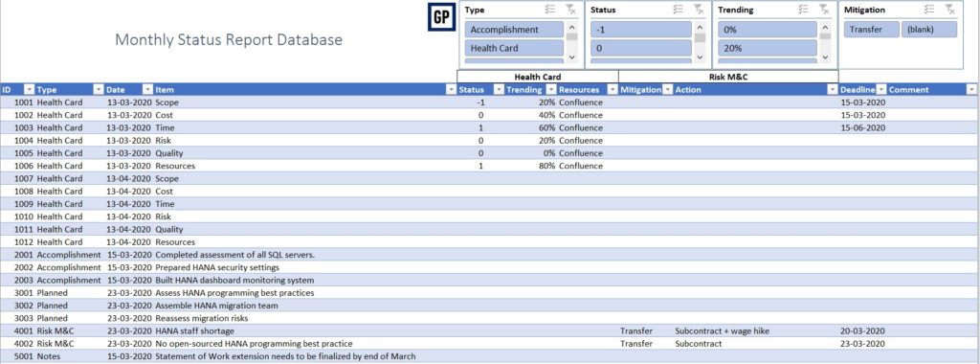Open the Item column filter dropdown

pyautogui.click(x=451, y=89)
